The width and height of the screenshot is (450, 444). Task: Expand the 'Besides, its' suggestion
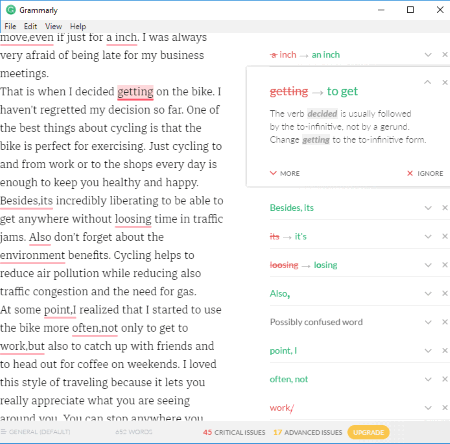428,208
